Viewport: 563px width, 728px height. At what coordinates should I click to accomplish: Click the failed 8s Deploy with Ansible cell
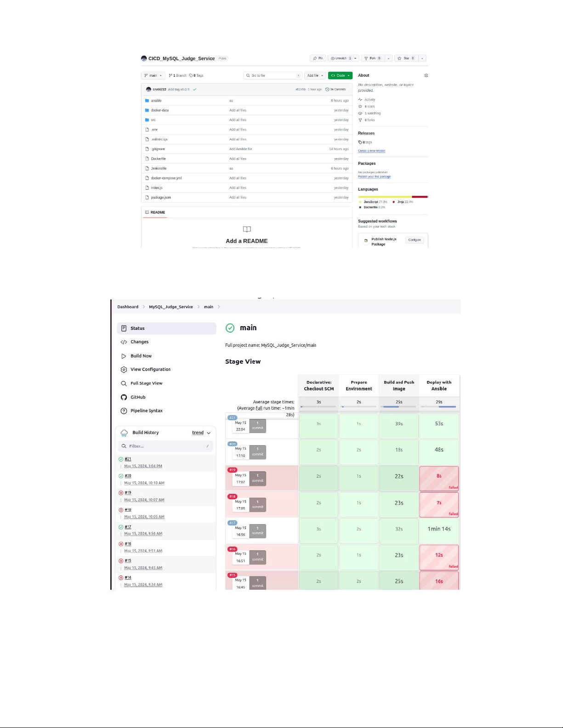(439, 478)
